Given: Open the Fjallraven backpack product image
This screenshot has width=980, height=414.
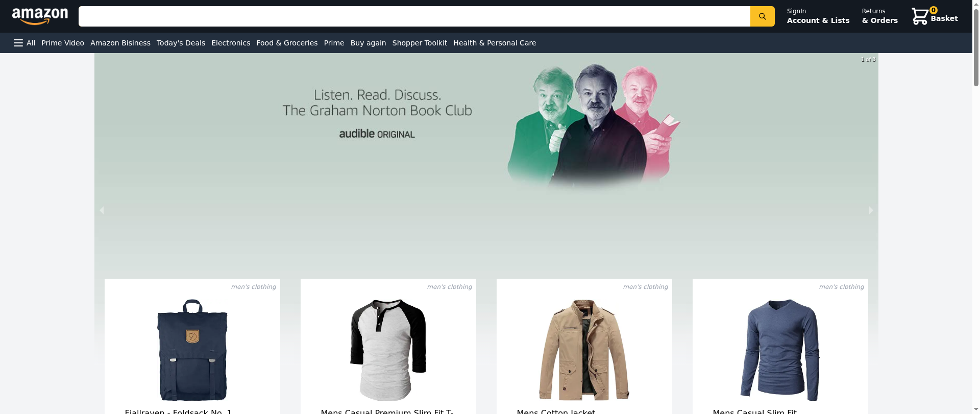Looking at the screenshot, I should (x=192, y=350).
